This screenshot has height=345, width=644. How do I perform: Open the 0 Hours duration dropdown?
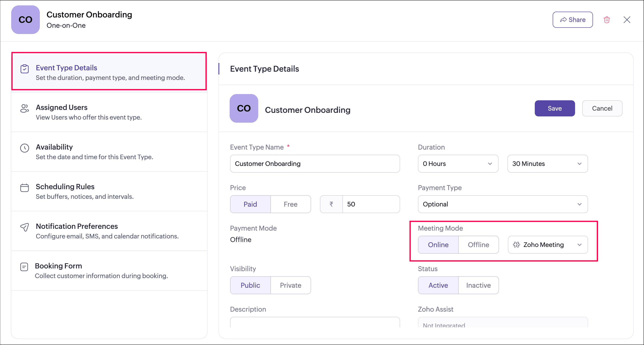click(x=458, y=163)
